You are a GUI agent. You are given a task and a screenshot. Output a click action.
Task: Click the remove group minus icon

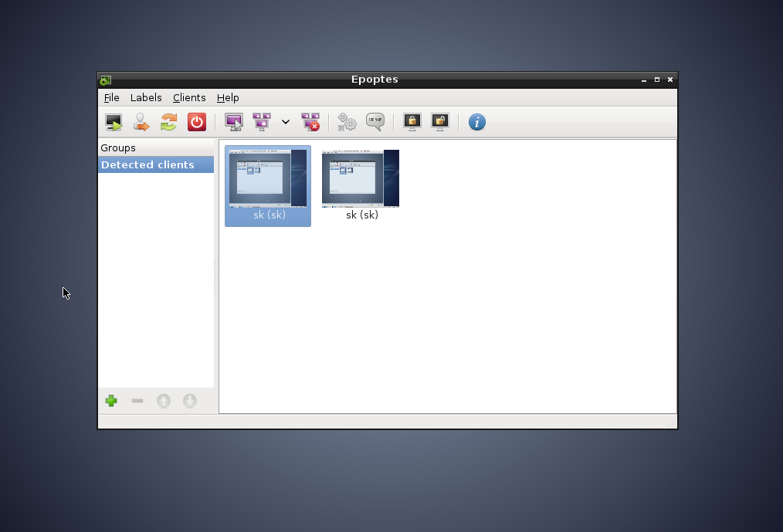[137, 401]
